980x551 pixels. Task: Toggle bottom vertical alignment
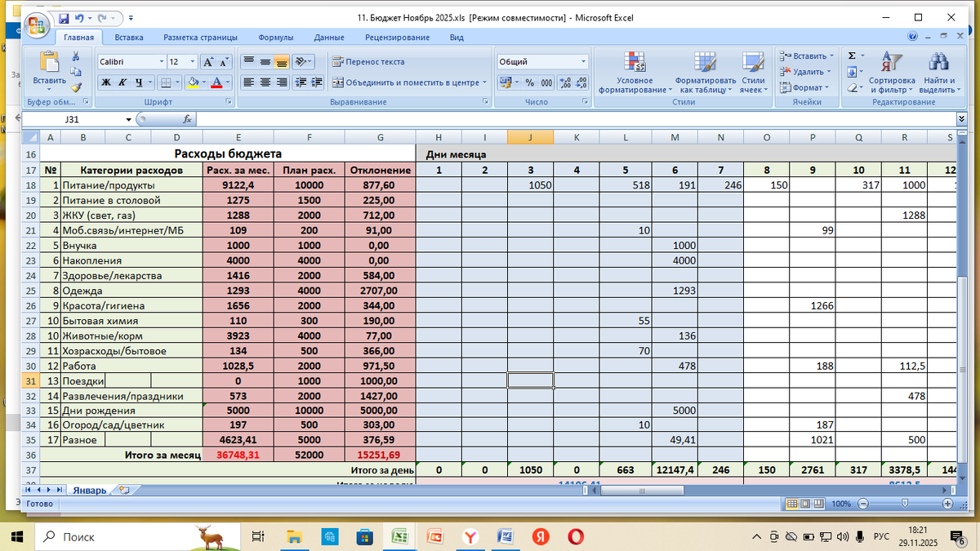tap(282, 62)
